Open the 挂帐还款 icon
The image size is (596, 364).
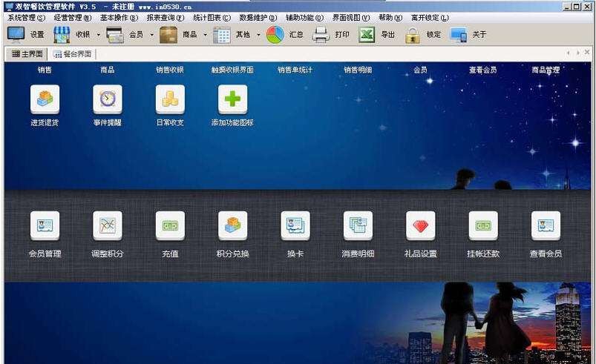[483, 225]
